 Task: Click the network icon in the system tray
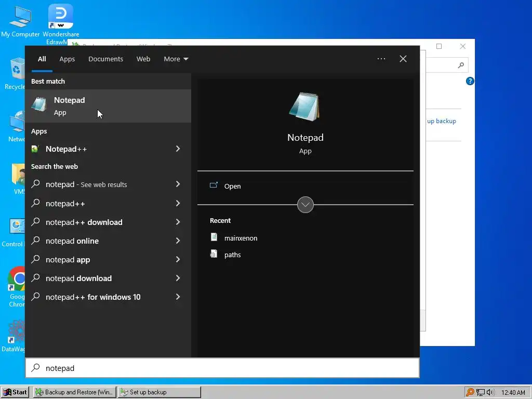(x=480, y=393)
